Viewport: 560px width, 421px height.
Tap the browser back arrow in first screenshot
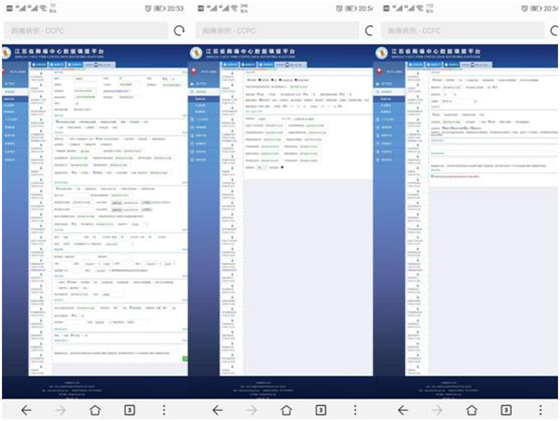[26, 410]
